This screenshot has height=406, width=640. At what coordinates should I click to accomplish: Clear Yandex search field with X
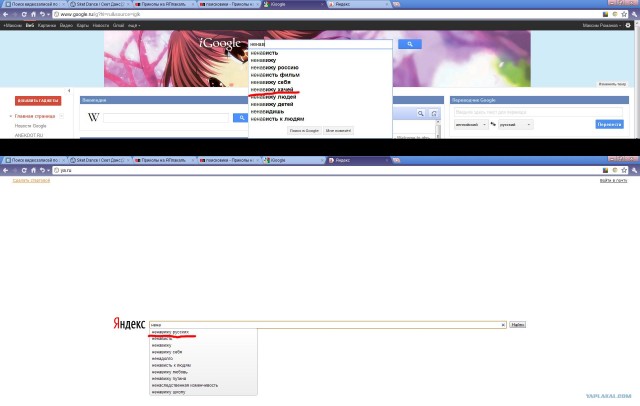pos(503,325)
